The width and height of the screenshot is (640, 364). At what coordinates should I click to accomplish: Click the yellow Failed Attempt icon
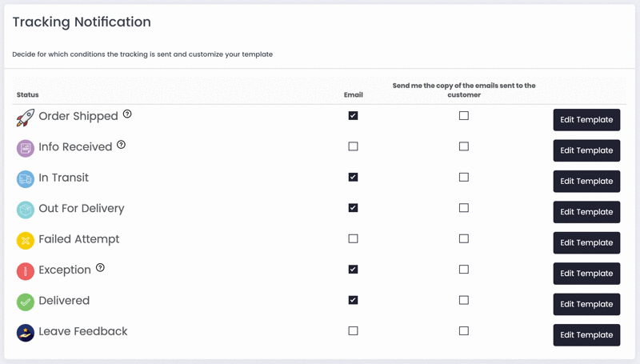pos(26,240)
